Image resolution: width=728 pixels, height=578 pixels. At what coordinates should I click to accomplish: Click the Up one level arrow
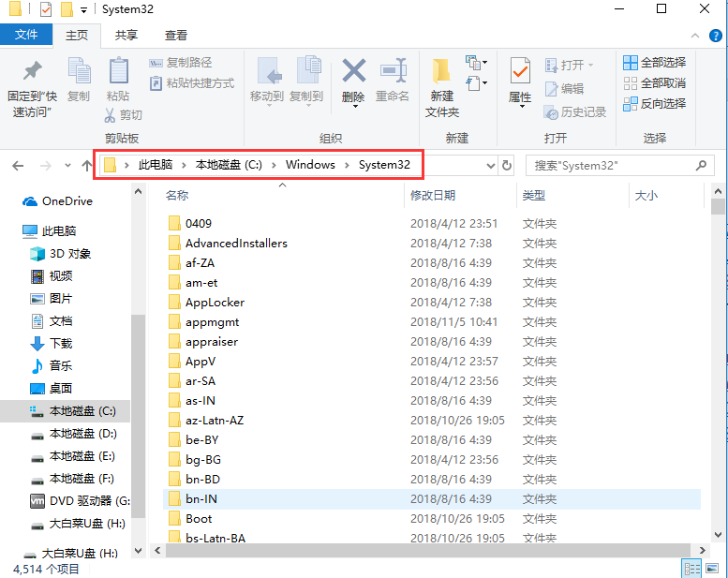coord(87,166)
